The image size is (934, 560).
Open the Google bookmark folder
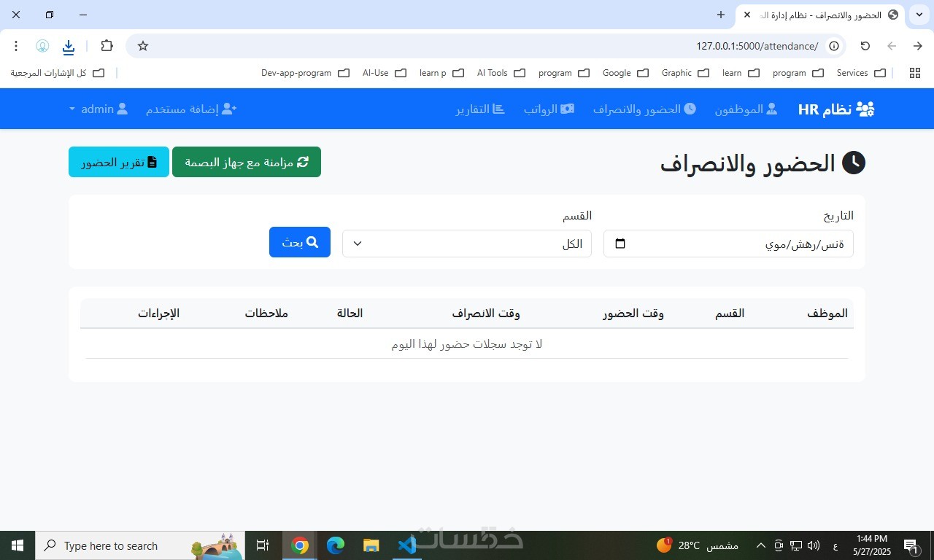[x=625, y=73]
